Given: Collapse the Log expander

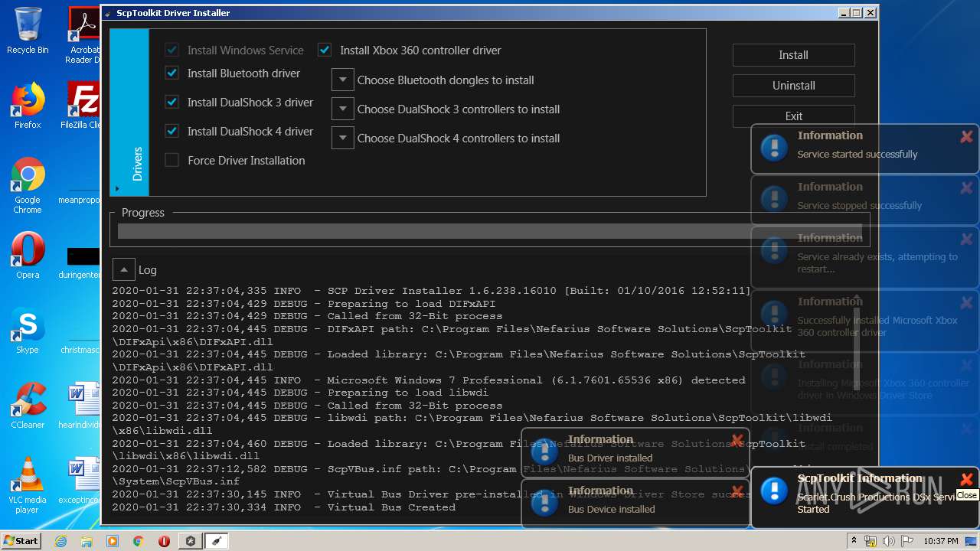Looking at the screenshot, I should point(123,269).
